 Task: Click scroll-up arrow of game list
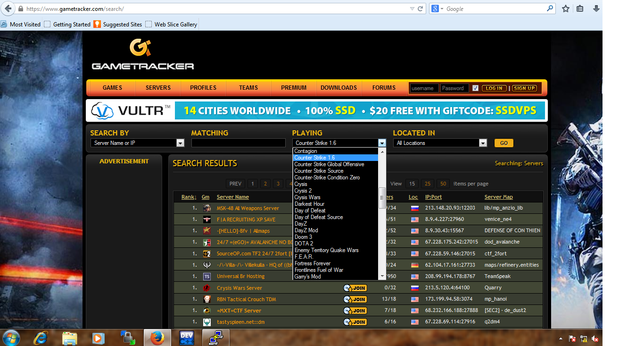coord(382,151)
